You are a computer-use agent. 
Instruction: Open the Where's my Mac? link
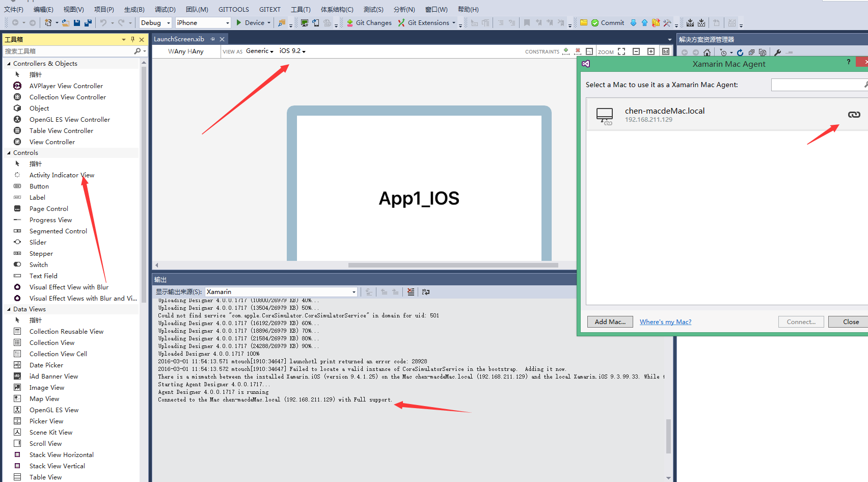click(665, 322)
